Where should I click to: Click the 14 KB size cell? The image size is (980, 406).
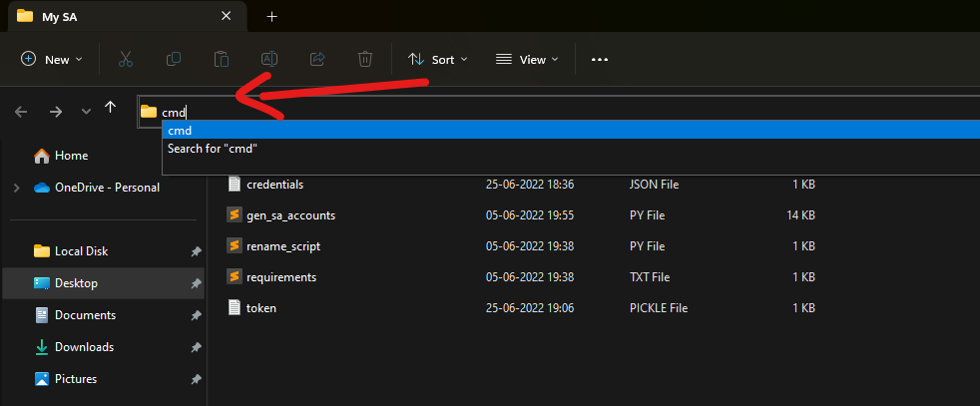pyautogui.click(x=800, y=215)
